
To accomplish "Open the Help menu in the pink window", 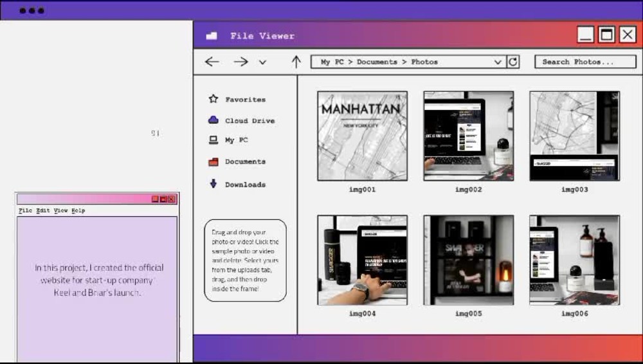I will [x=78, y=210].
